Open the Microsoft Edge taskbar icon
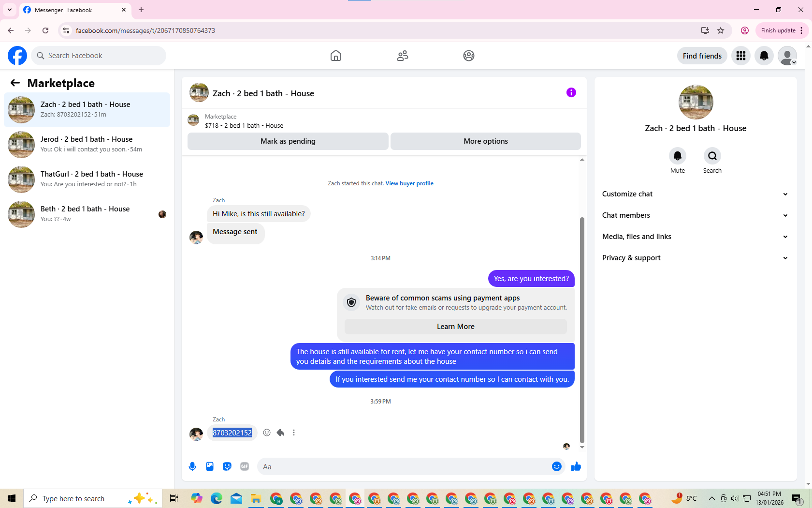The image size is (812, 508). coord(217,498)
